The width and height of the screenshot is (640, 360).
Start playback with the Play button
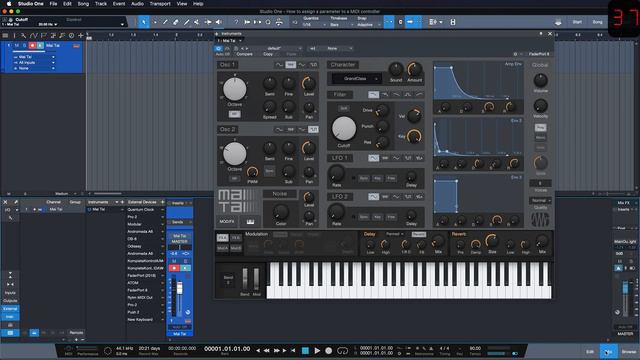(317, 350)
